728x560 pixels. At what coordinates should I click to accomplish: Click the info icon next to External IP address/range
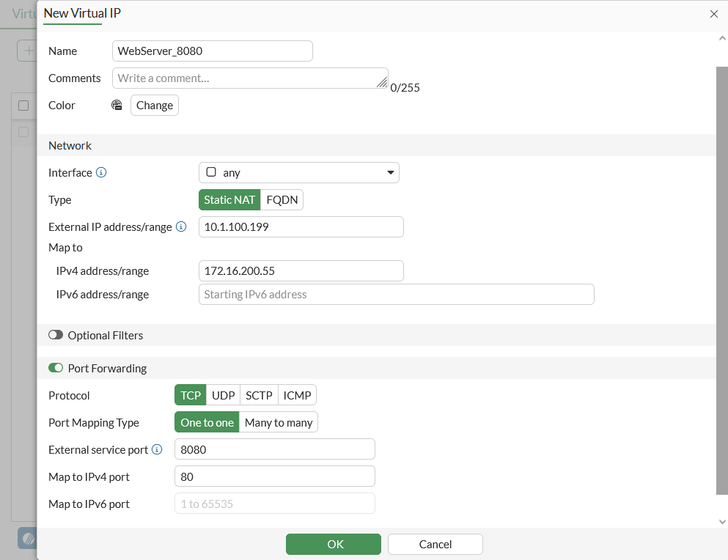180,226
